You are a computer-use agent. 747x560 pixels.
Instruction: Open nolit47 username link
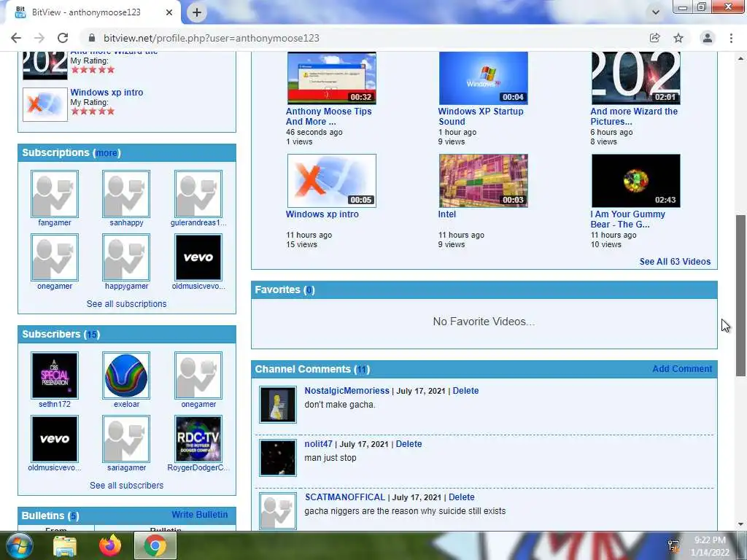coord(318,444)
